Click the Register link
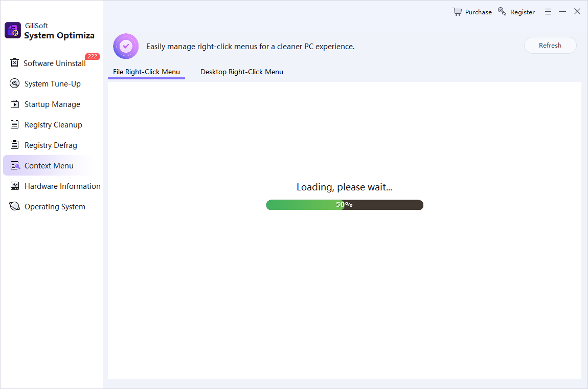The width and height of the screenshot is (588, 389). [x=523, y=12]
